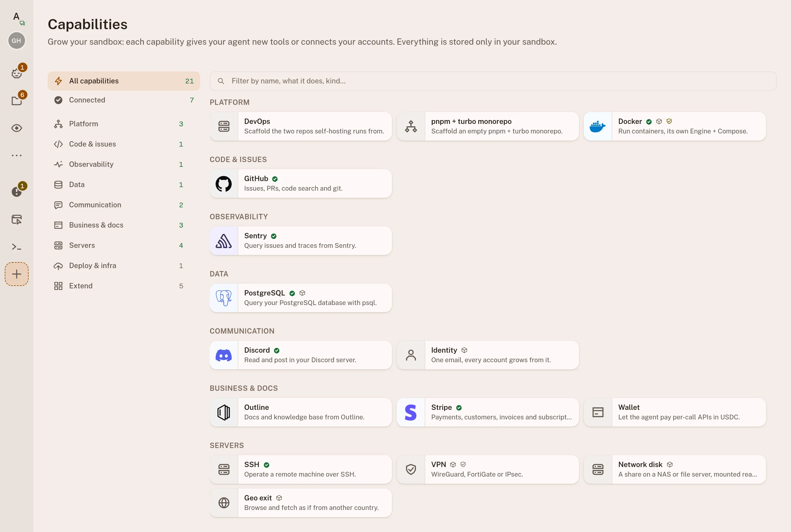
Task: Click the plus add button in the sidebar
Action: pos(17,274)
